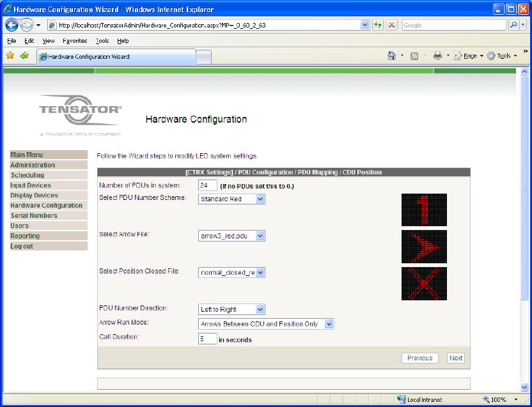Click the Next wizard button
532x407 pixels.
[456, 358]
